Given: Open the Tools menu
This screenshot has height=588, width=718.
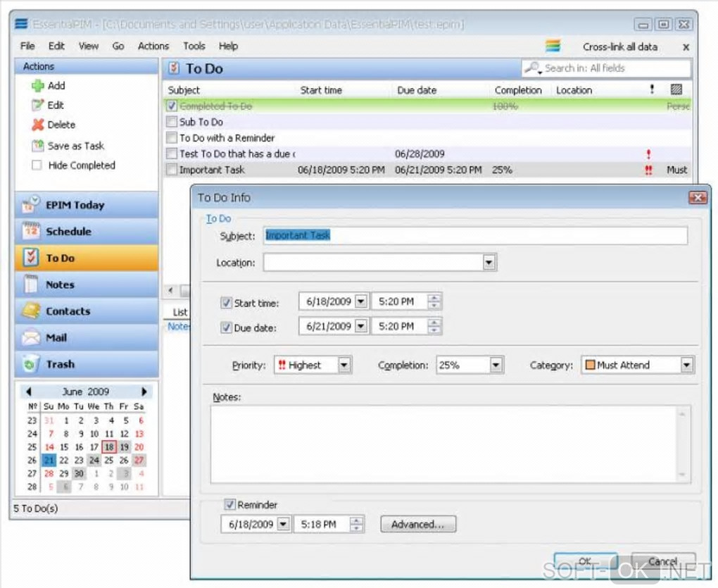Looking at the screenshot, I should click(194, 46).
